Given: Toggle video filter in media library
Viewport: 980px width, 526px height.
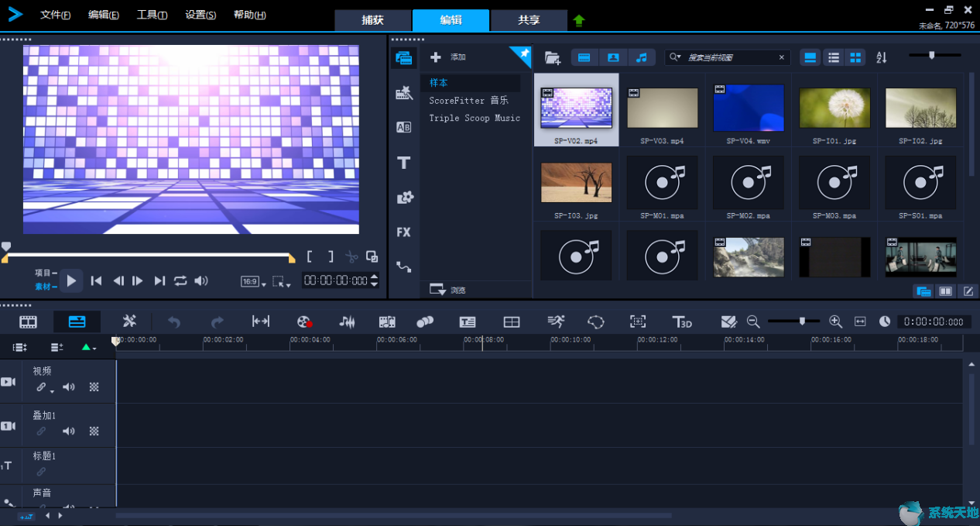Looking at the screenshot, I should 584,57.
